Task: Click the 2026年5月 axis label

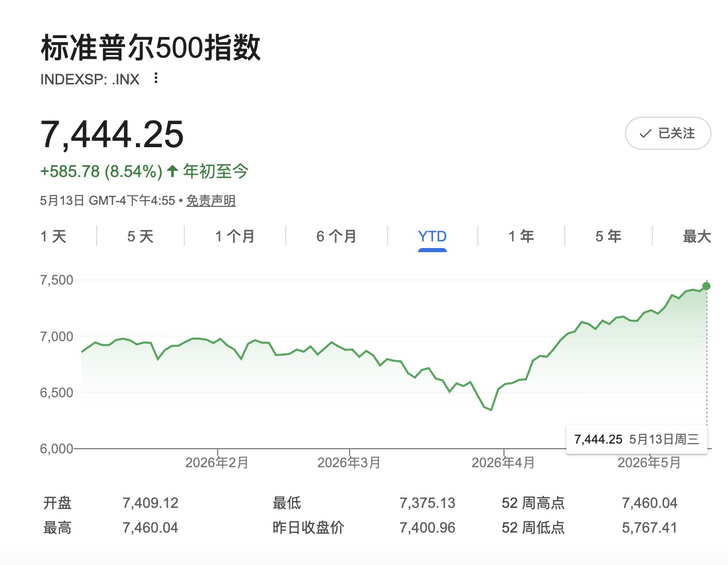Action: tap(649, 463)
